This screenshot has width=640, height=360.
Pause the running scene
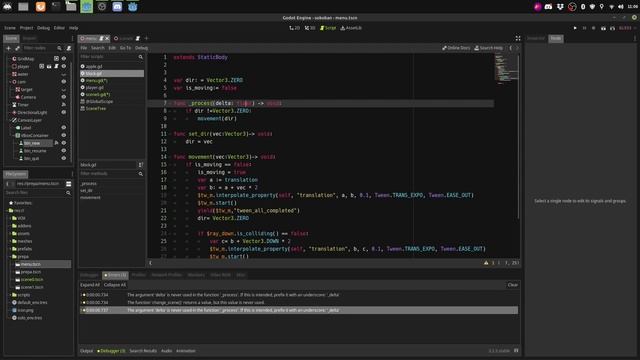click(x=584, y=28)
